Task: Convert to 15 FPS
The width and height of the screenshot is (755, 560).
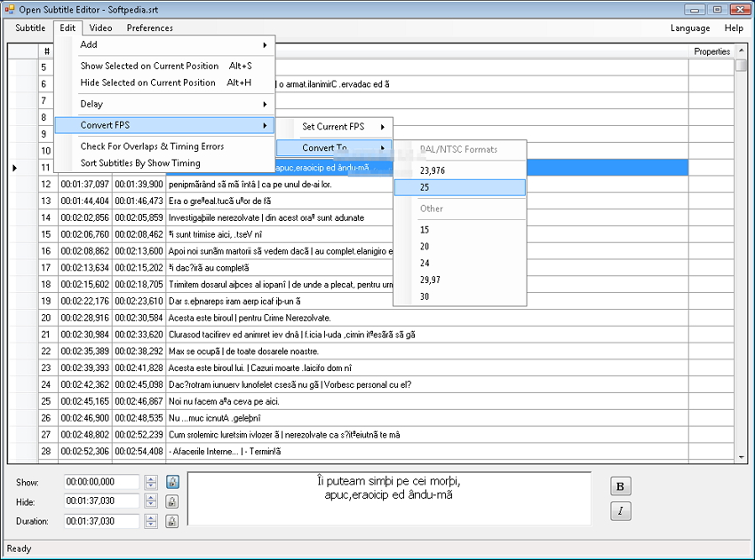Action: click(x=460, y=230)
